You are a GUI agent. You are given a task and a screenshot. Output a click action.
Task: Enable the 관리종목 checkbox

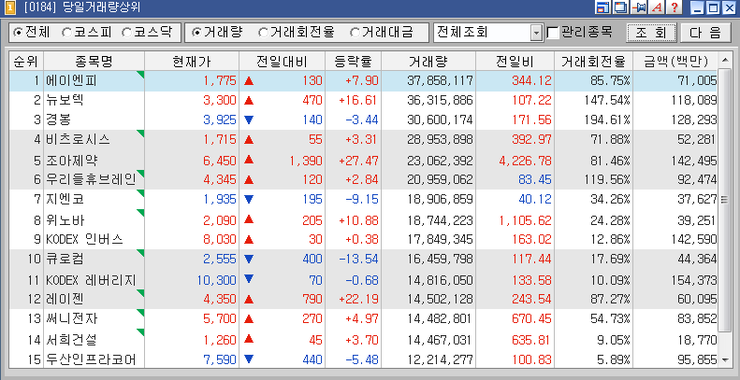click(553, 33)
